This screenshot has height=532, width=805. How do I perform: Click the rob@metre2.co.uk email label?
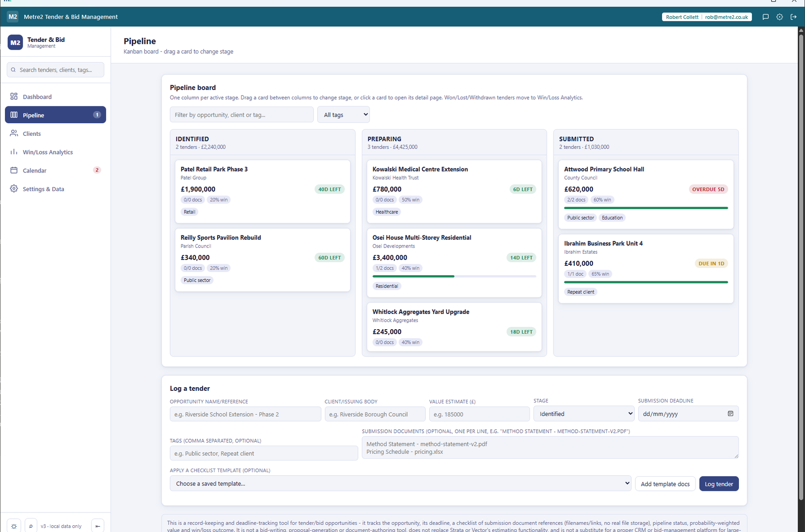pyautogui.click(x=726, y=17)
